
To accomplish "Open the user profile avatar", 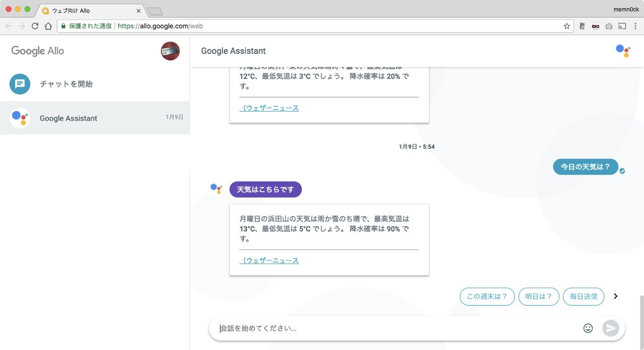I will point(171,51).
